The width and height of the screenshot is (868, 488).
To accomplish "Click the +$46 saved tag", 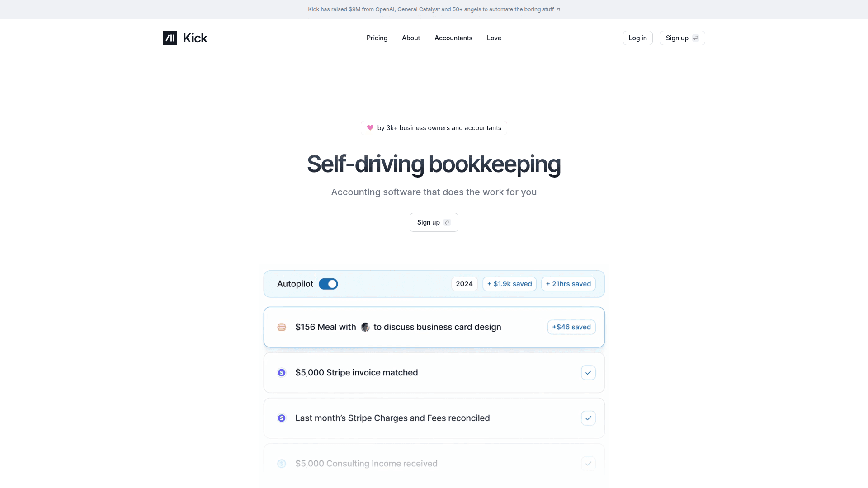I will pos(571,327).
